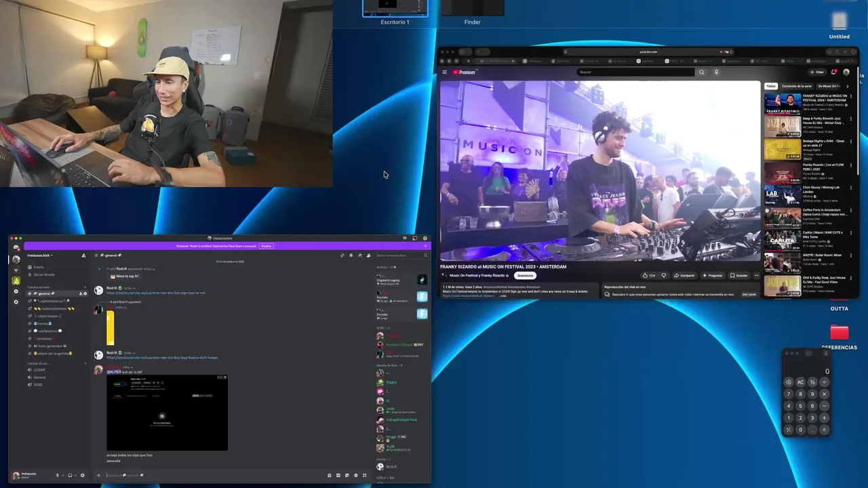This screenshot has height=488, width=868.
Task: Open Discord notification settings bell in channel header
Action: pos(351,256)
